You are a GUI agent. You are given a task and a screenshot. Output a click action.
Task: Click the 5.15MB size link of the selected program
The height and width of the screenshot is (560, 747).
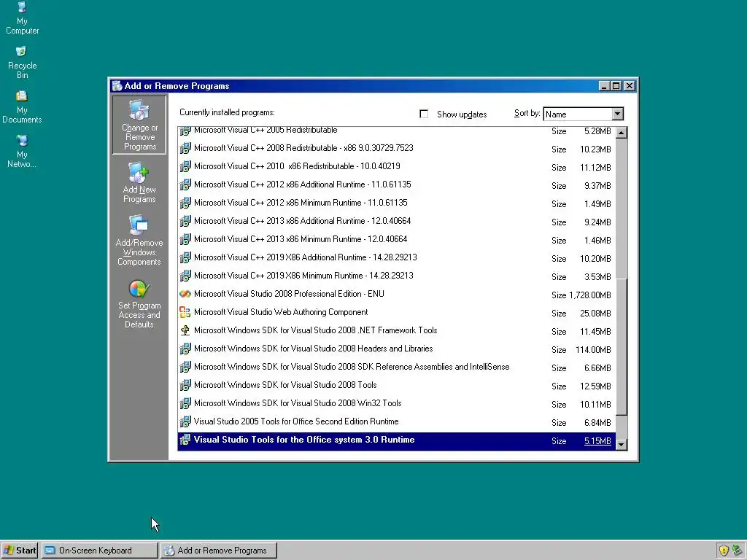click(597, 441)
